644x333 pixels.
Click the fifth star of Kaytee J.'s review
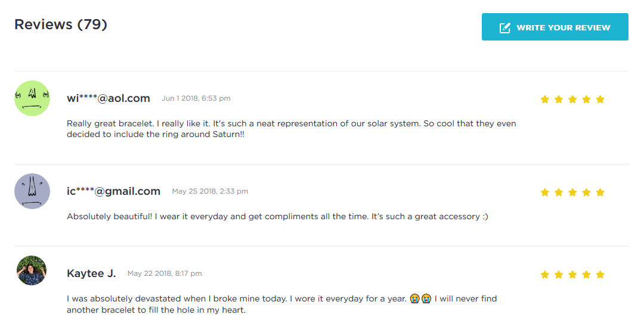point(600,275)
